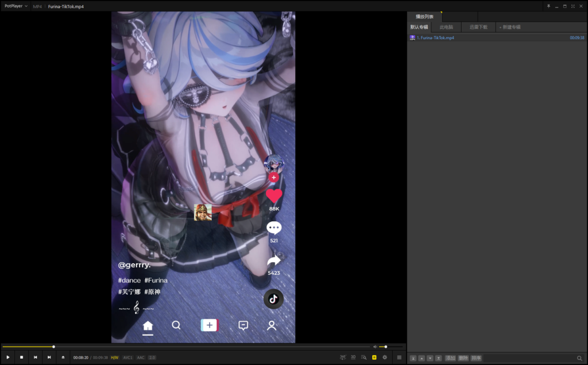Open the settings gear in control bar
This screenshot has height=365, width=588.
pos(385,358)
